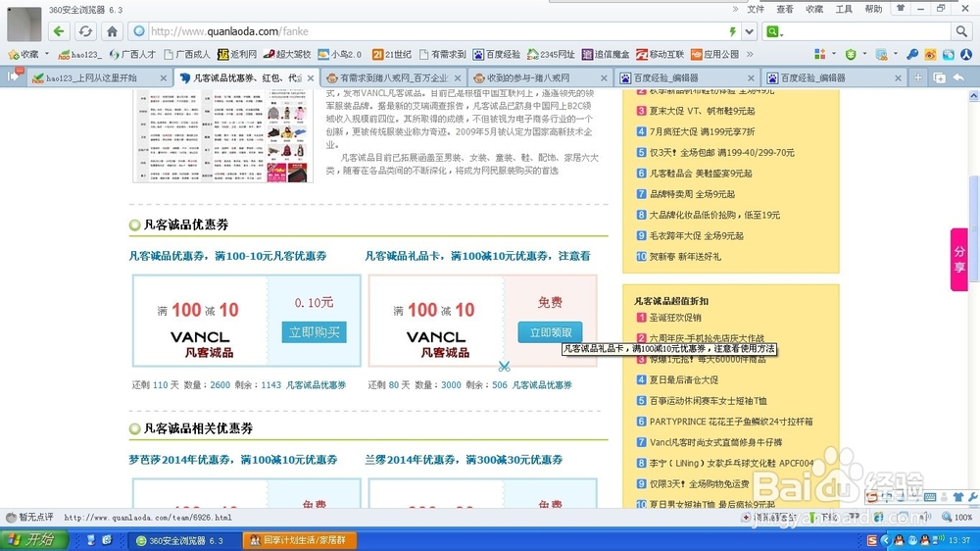
Task: Open the browser home page icon
Action: coord(112,31)
